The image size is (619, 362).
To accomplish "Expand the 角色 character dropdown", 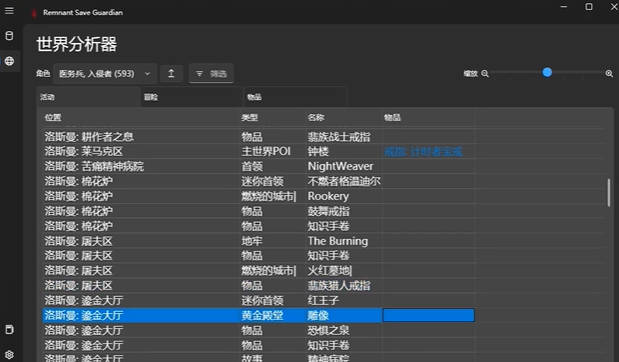I will 105,74.
